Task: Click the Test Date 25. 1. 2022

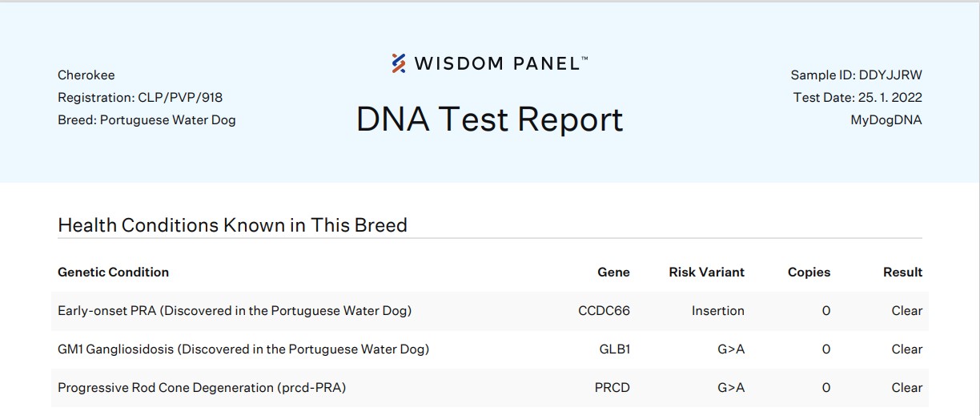Action: tap(857, 98)
